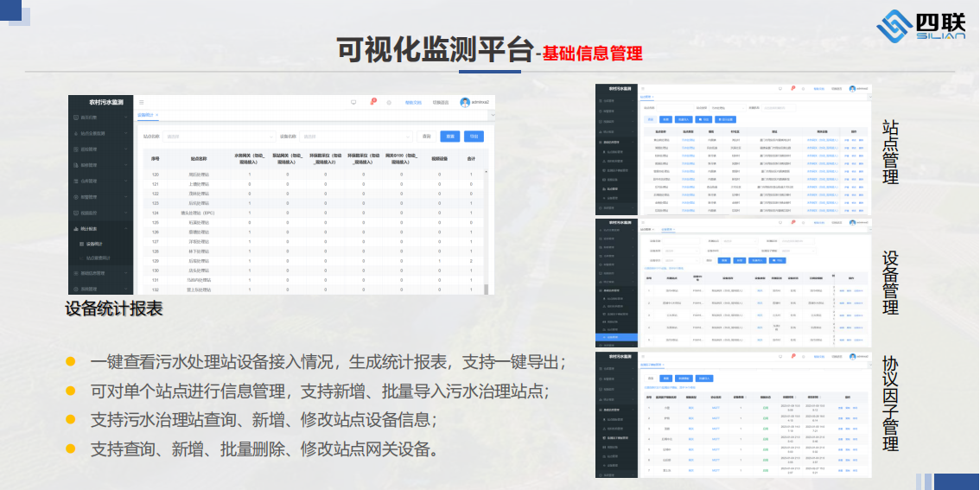Open tabs dropdown arrow in 站点管理 window
980x490 pixels.
(870, 97)
